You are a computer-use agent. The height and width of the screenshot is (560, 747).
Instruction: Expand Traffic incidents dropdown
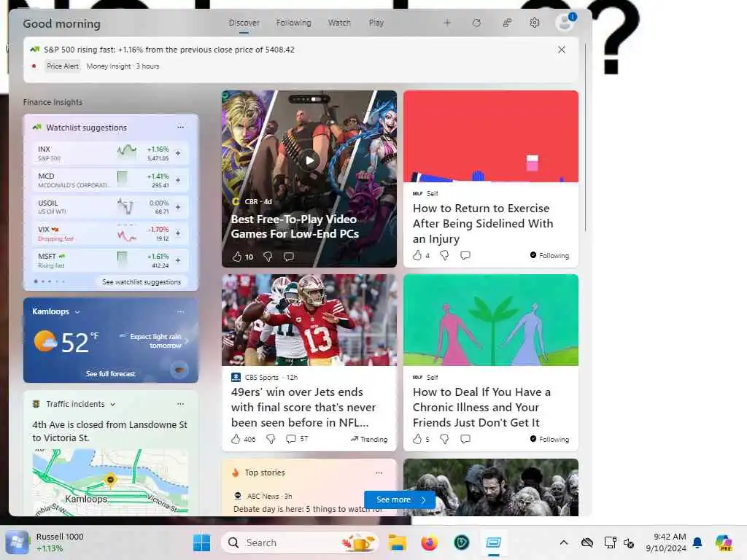click(113, 404)
